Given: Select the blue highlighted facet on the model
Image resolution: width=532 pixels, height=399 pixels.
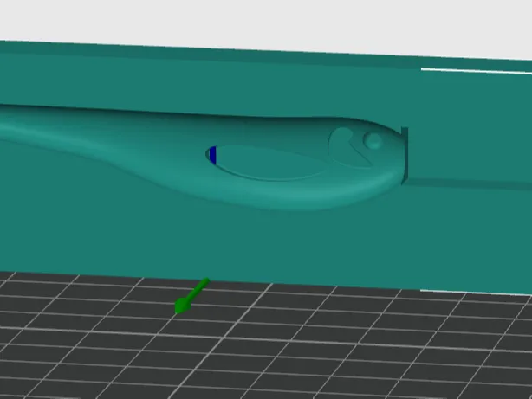Looking at the screenshot, I should [213, 155].
